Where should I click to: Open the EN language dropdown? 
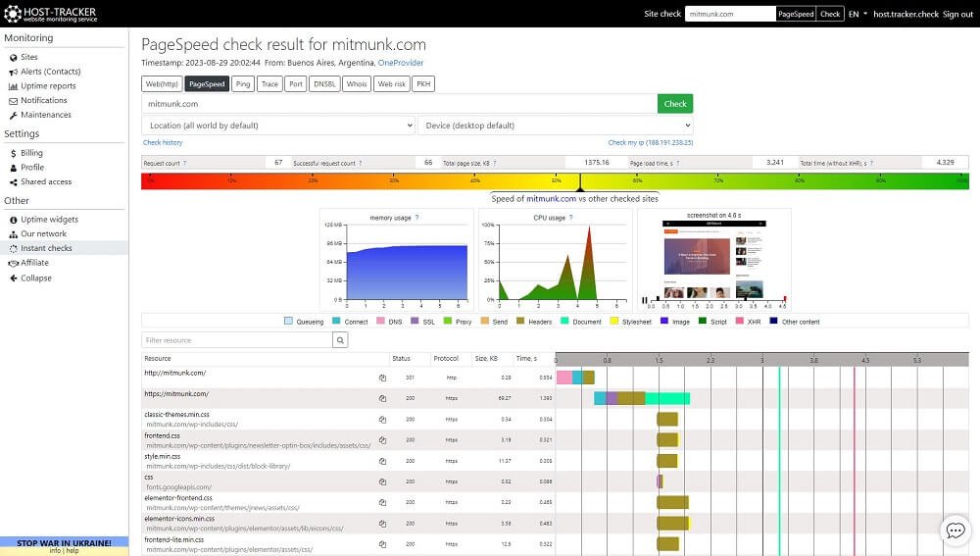857,14
